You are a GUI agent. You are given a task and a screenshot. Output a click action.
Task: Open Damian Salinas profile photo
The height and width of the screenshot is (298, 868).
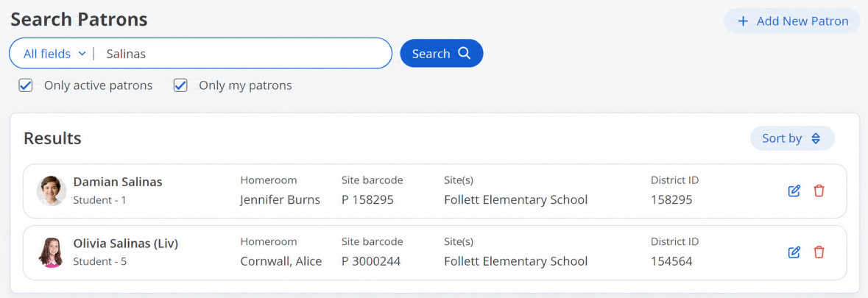coord(52,191)
